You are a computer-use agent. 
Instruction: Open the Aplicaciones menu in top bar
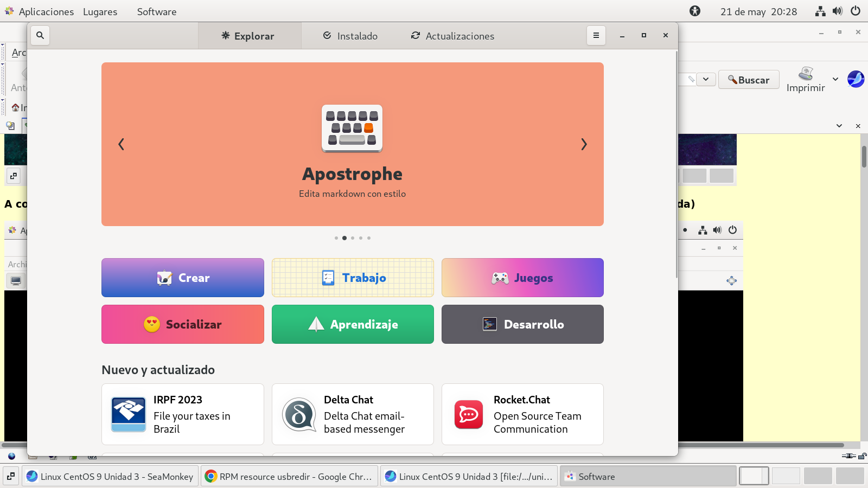(40, 11)
